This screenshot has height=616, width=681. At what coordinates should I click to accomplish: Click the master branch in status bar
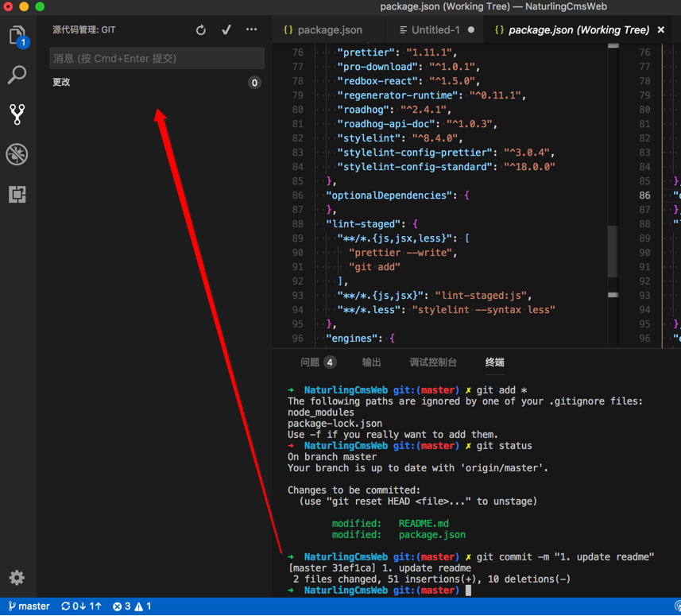coord(29,606)
